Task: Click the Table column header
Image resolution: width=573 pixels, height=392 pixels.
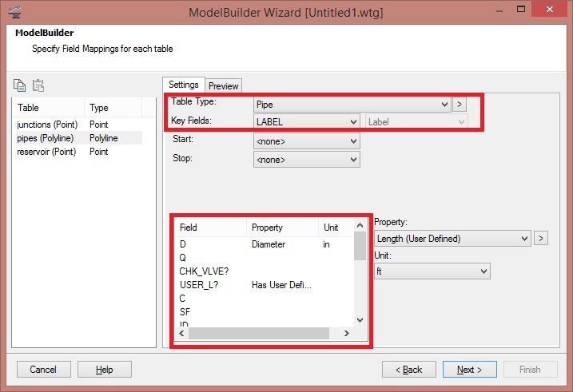Action: (49, 108)
